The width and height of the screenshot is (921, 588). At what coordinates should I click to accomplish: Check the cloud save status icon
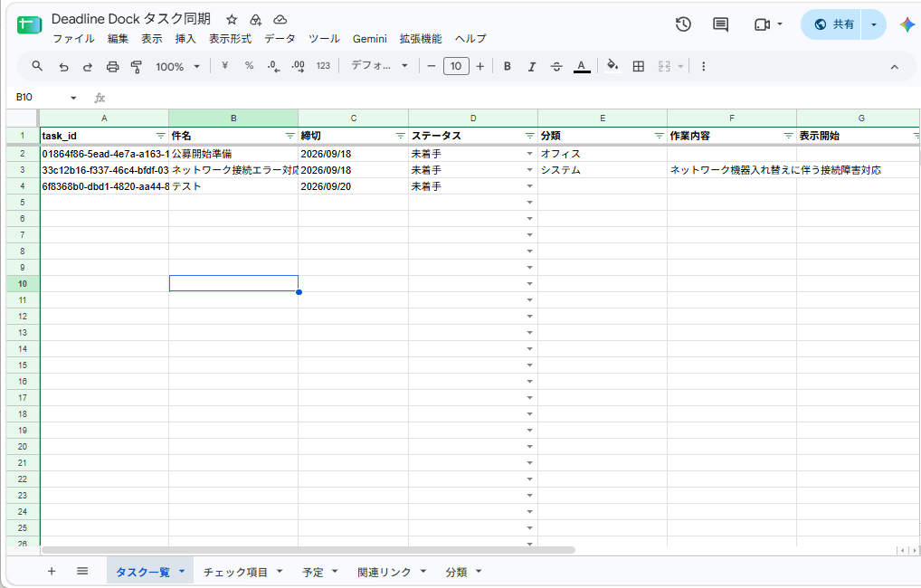[x=280, y=19]
